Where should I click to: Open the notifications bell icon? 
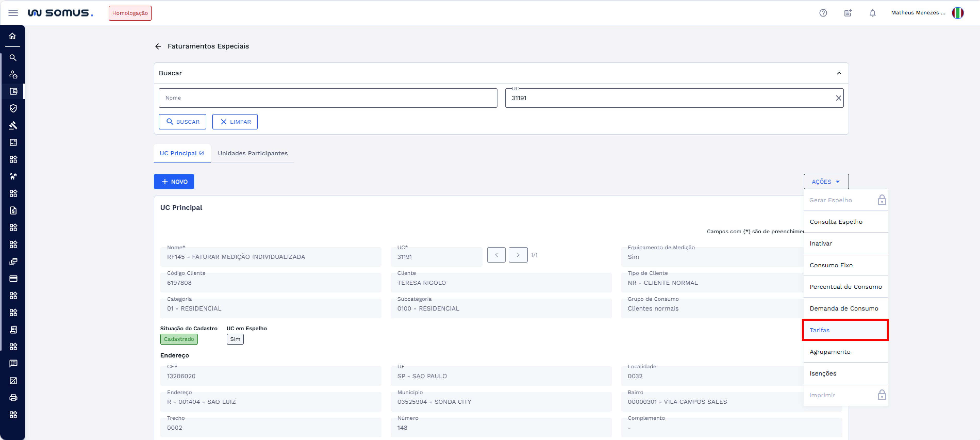click(872, 13)
